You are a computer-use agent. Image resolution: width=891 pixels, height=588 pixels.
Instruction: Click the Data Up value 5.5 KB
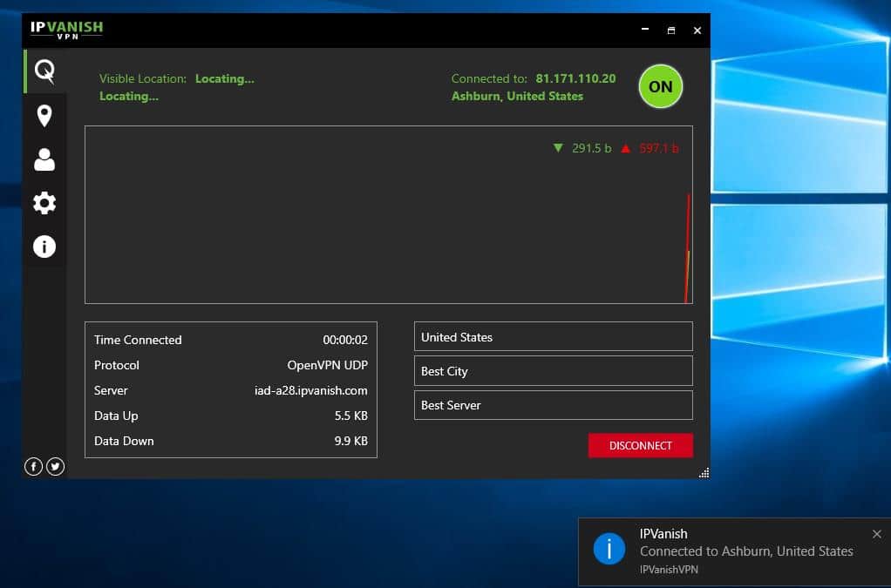tap(351, 416)
